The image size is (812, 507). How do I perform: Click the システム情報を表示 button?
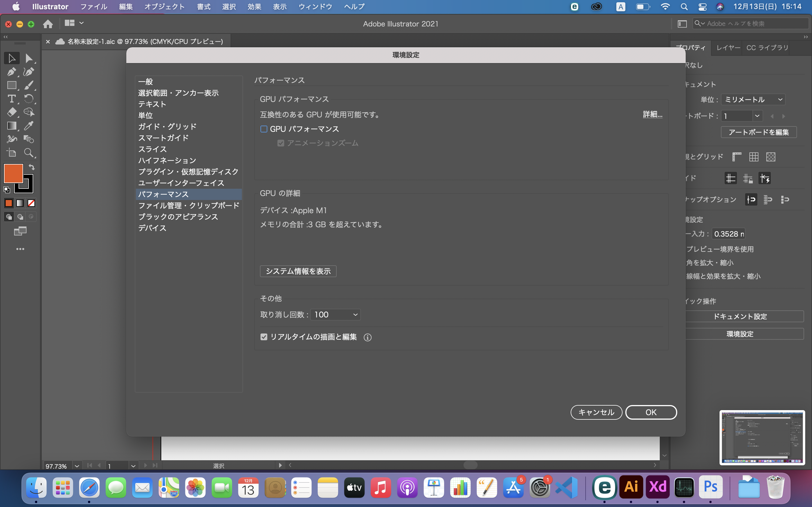click(x=298, y=271)
